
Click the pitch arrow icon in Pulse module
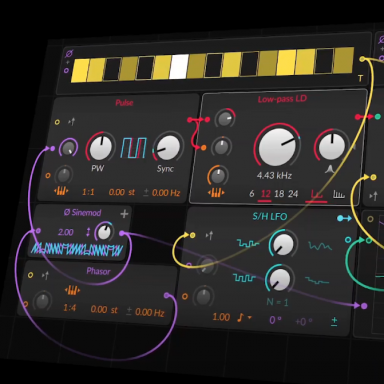71,122
